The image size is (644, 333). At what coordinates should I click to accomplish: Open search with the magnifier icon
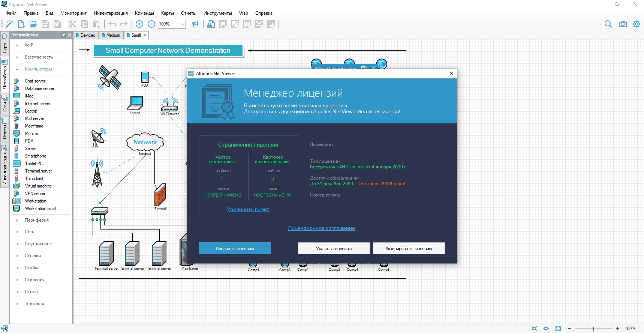pyautogui.click(x=608, y=24)
